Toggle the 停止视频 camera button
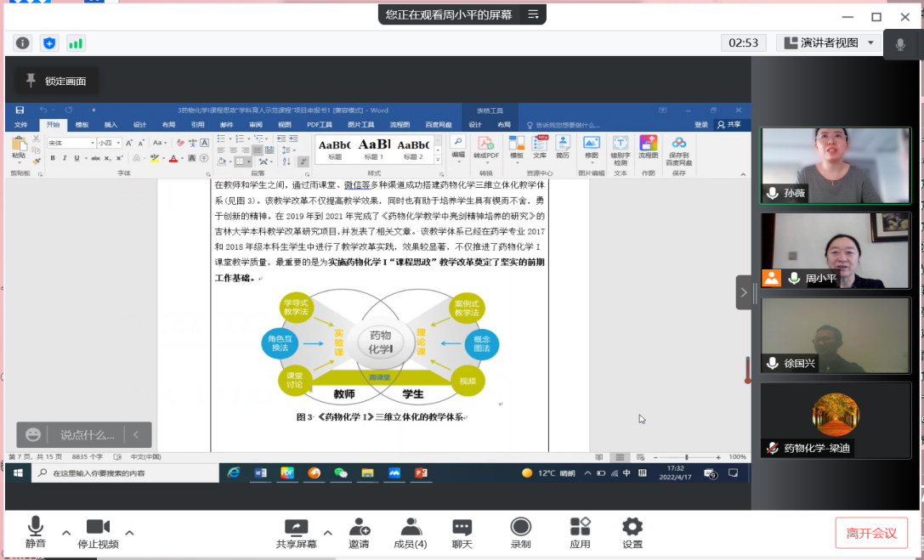This screenshot has width=924, height=560. [x=98, y=533]
